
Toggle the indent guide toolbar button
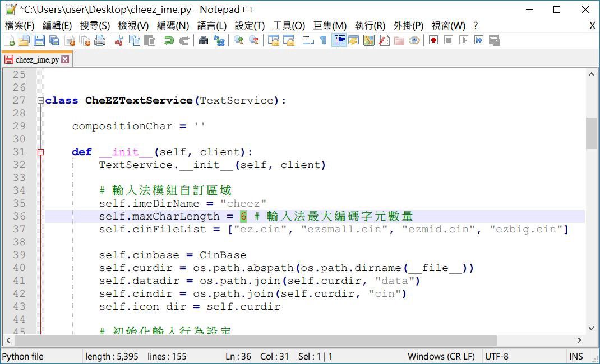[x=339, y=40]
